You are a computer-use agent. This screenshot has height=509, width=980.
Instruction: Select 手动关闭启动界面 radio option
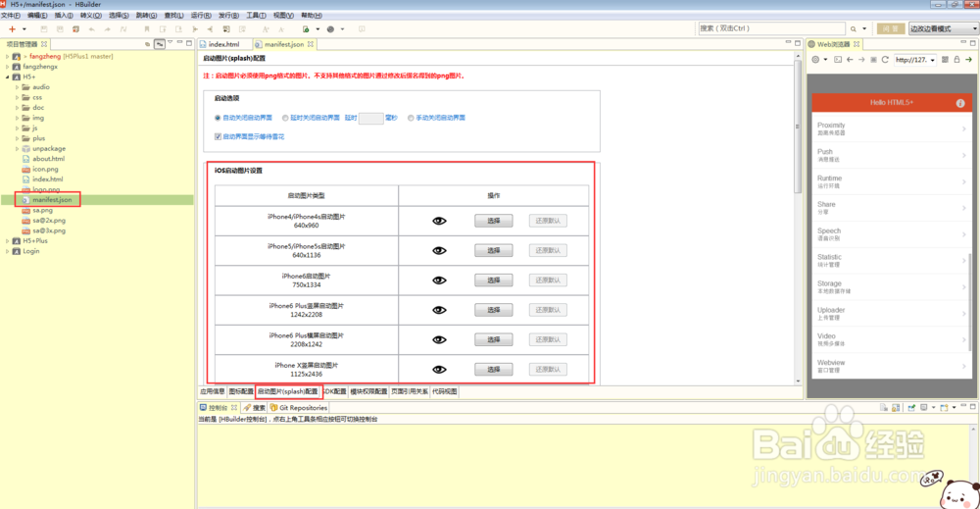click(x=411, y=118)
